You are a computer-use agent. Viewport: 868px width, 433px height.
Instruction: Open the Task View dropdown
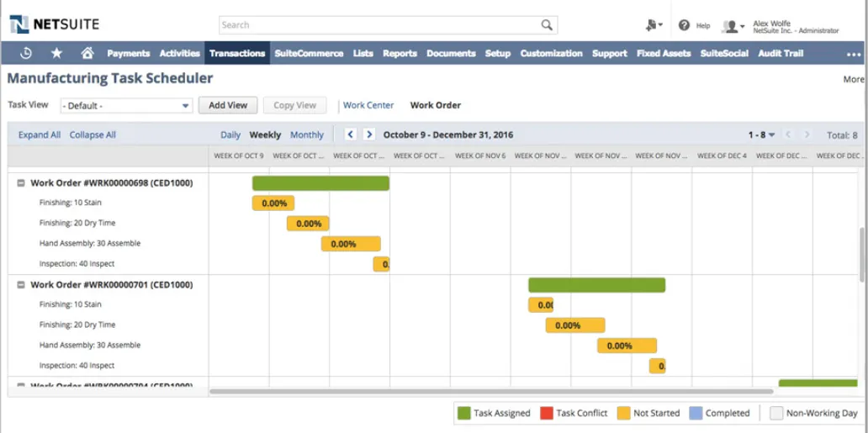click(x=126, y=106)
